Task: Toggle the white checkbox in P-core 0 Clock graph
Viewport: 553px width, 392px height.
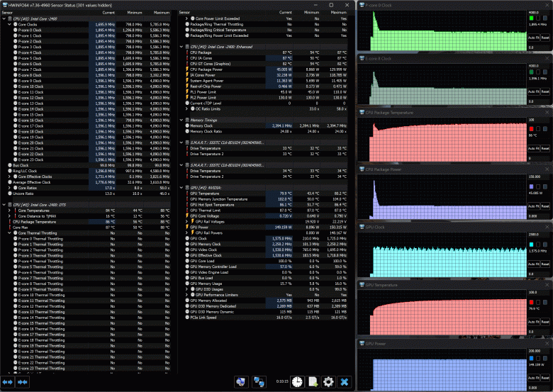Action: pos(538,18)
